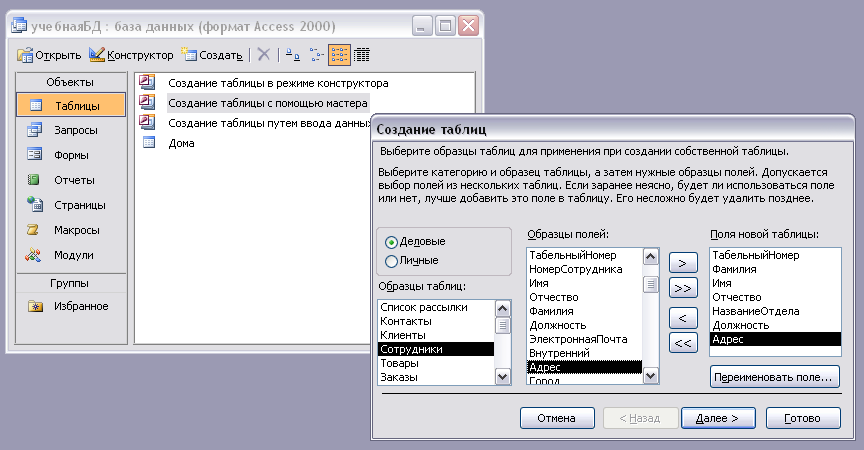Click the Создать toolbar button
Screen dimensions: 864x450
click(212, 55)
